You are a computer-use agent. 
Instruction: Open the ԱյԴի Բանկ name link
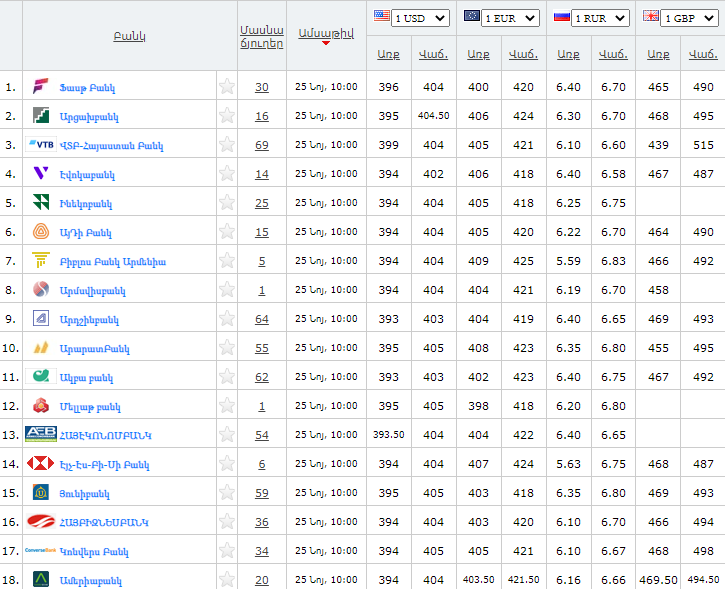coord(86,233)
